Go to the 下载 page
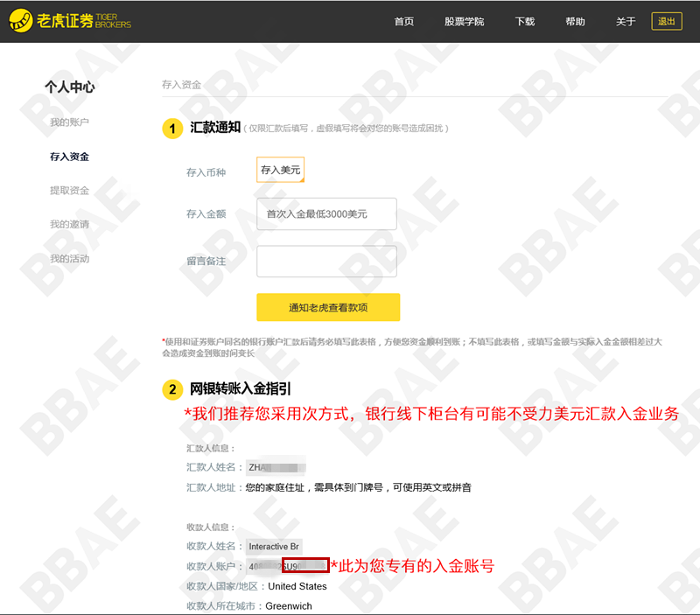The width and height of the screenshot is (700, 615). click(525, 21)
